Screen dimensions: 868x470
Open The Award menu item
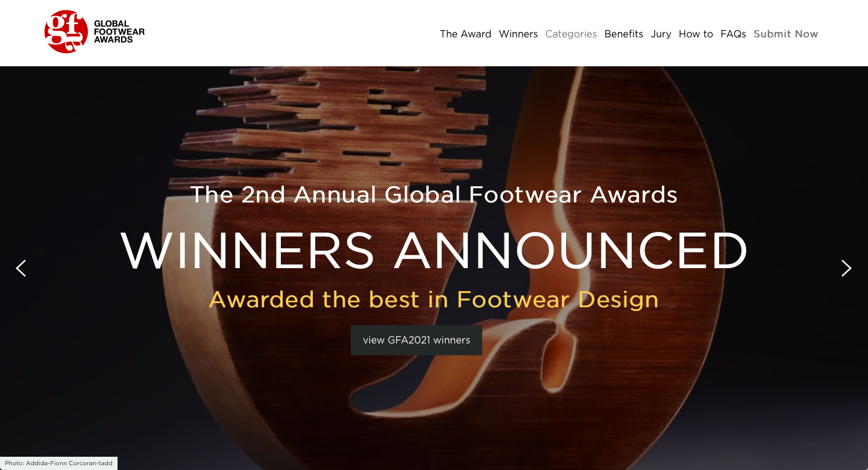(x=465, y=34)
